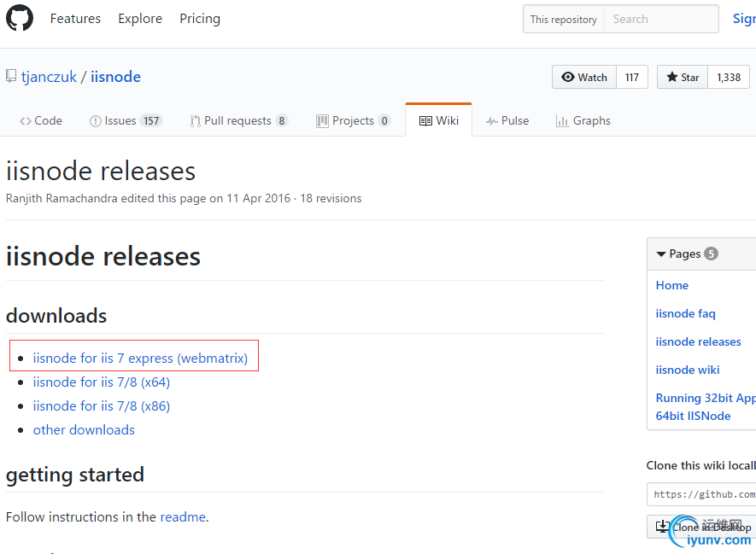Open Running 32bit App 64bit IISNode page
This screenshot has height=554, width=756.
click(x=706, y=407)
